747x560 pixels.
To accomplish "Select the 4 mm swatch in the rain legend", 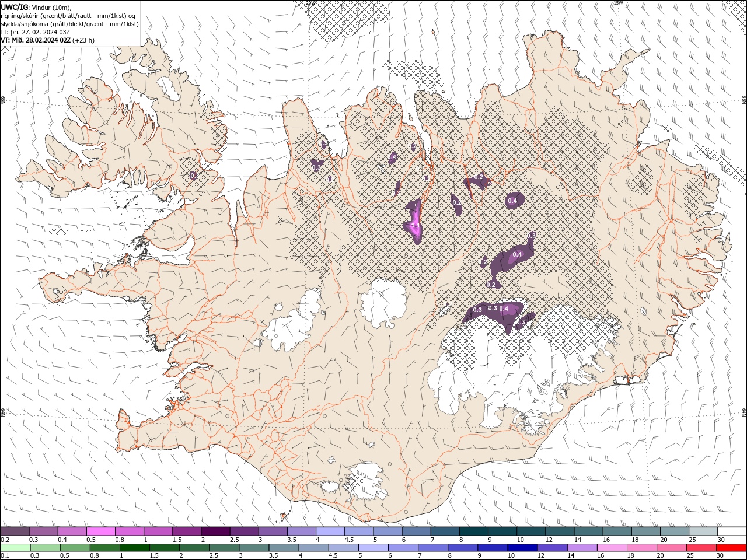I will tap(314, 548).
